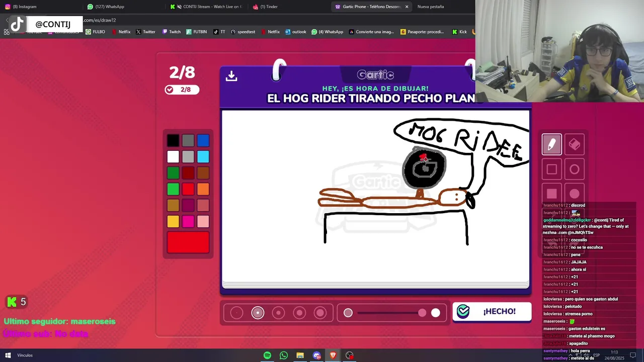The image size is (644, 362).
Task: Select the pencil drawing tool
Action: point(551,145)
